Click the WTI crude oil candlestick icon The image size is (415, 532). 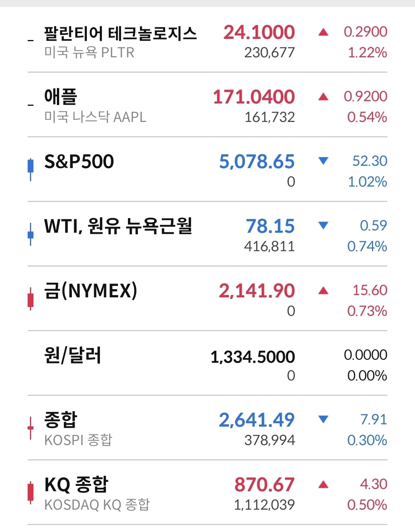pos(30,233)
